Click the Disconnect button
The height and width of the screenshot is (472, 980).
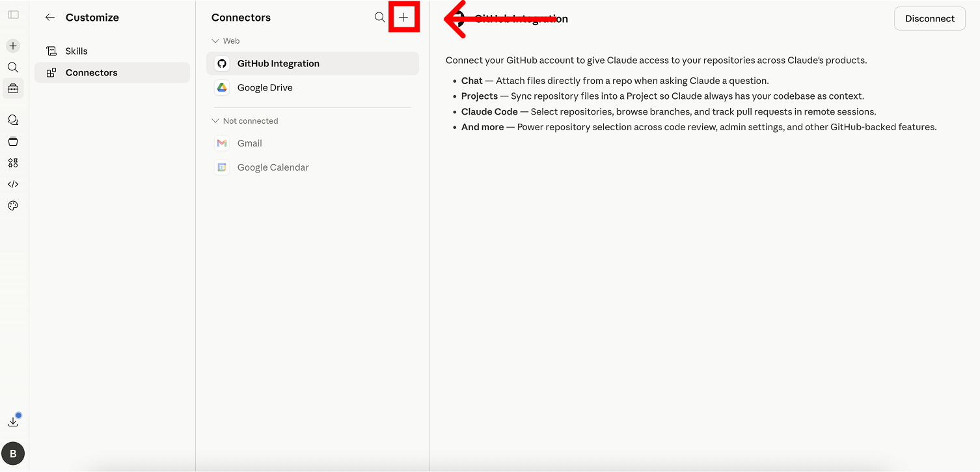pos(930,18)
